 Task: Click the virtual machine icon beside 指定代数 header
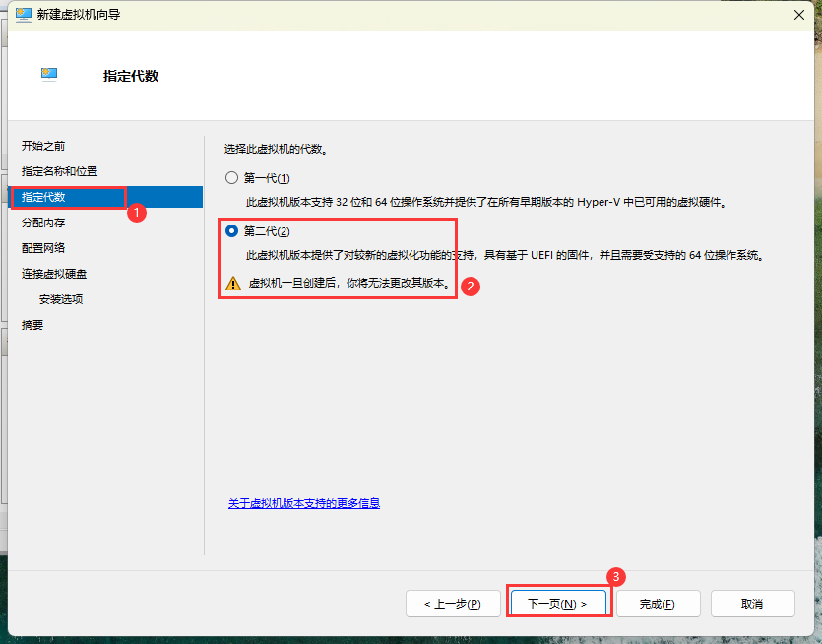(49, 75)
